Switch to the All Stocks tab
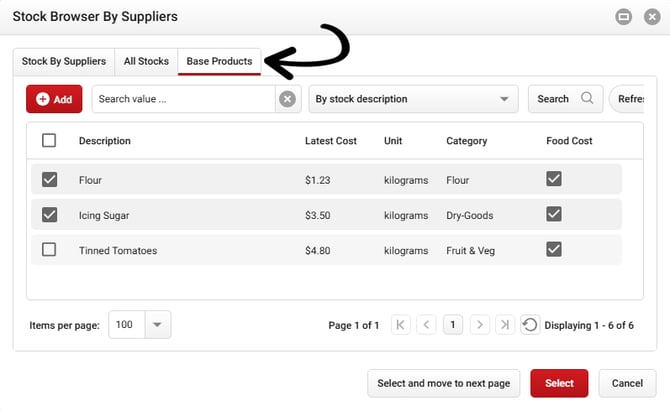Viewport: 670px width, 411px height. pos(146,62)
